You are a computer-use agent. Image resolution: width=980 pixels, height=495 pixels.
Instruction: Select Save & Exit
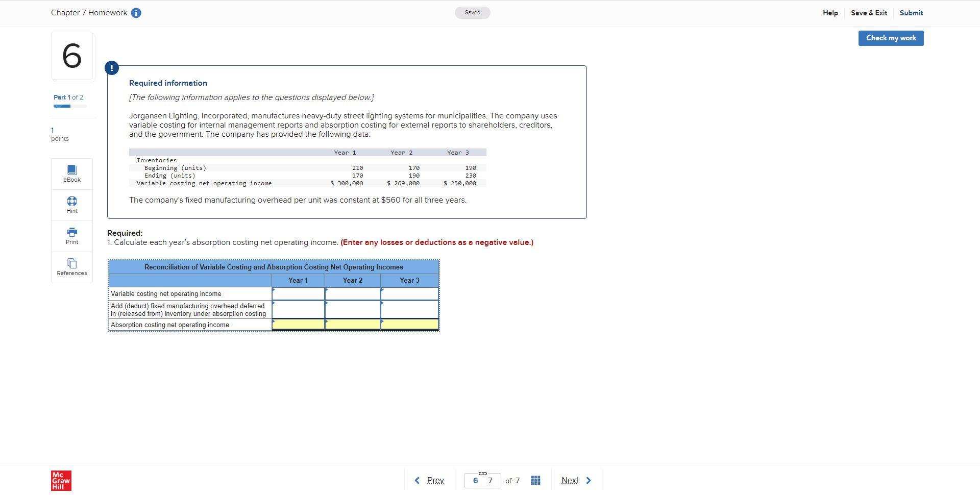tap(868, 13)
